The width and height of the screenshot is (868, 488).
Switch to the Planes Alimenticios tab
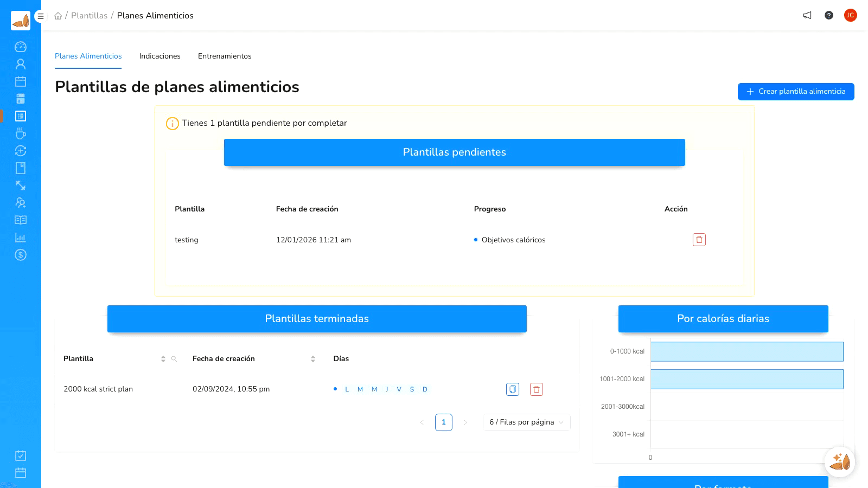point(88,56)
